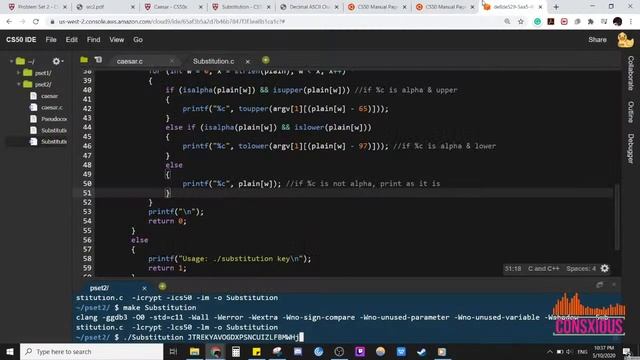Open the Windows Start menu
This screenshot has width=640, height=360.
[x=10, y=351]
